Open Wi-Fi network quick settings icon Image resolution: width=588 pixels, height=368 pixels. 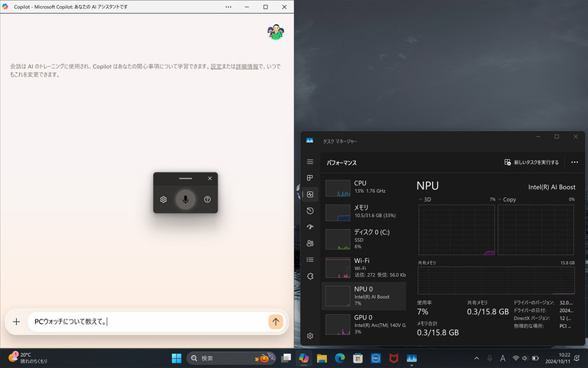tap(516, 358)
